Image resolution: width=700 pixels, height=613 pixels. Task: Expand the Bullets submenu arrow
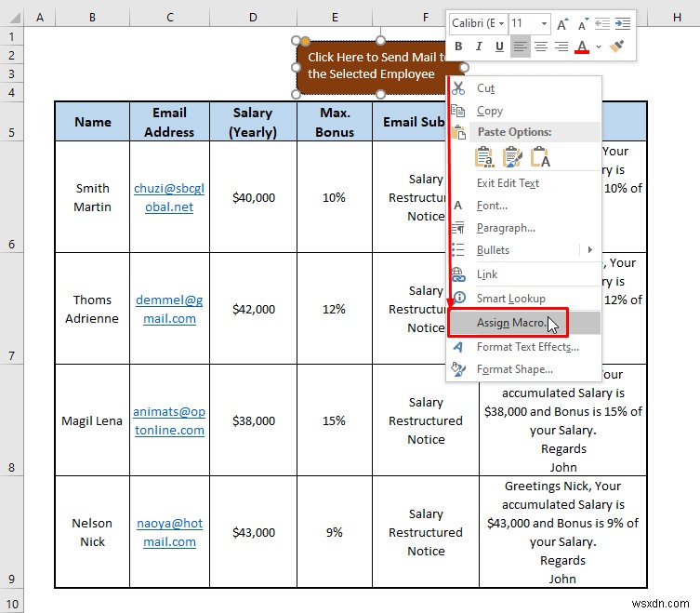590,249
